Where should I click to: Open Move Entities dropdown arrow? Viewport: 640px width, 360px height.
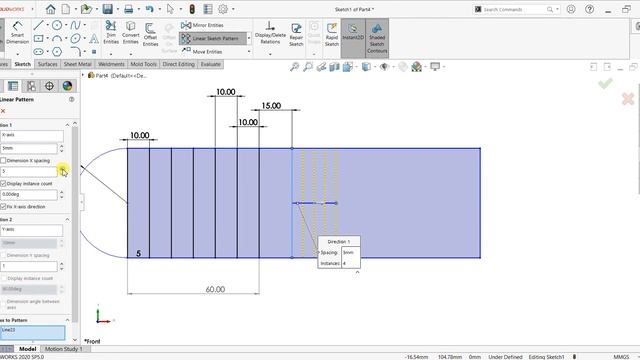pos(249,52)
